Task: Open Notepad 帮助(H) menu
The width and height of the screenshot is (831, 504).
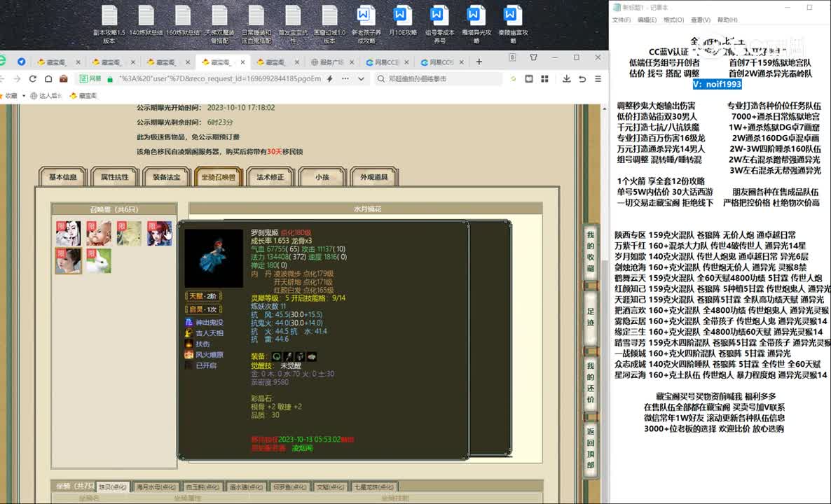Action: (727, 20)
